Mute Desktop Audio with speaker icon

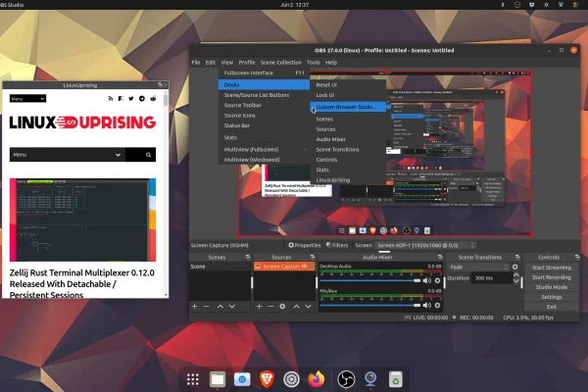pyautogui.click(x=426, y=280)
